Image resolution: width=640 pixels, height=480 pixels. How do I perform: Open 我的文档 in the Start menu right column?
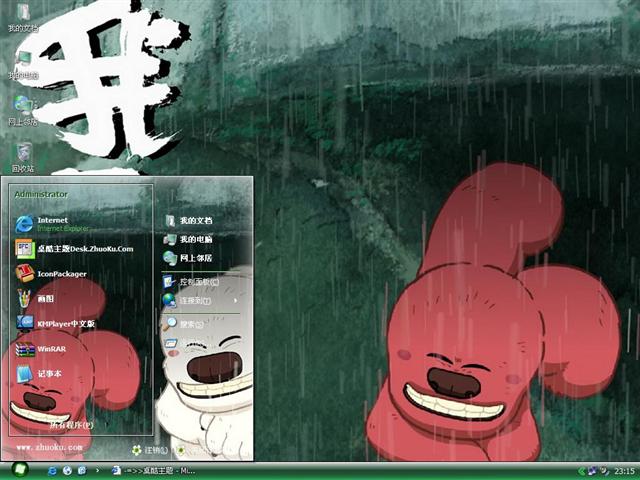(188, 220)
